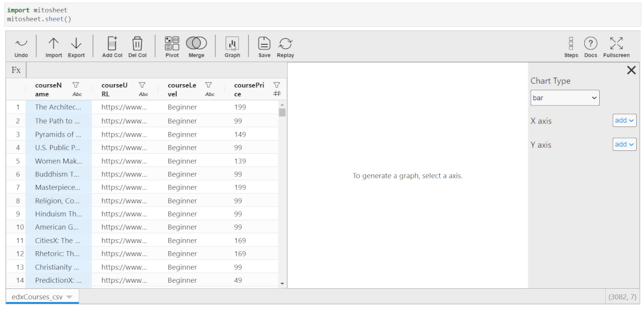Image resolution: width=644 pixels, height=309 pixels.
Task: Close the graph panel with X
Action: click(x=631, y=70)
